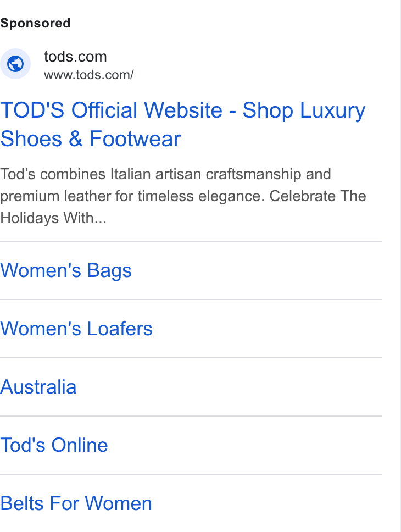Click the word Belts in the bottom sitelink
This screenshot has width=401, height=532.
coord(23,503)
